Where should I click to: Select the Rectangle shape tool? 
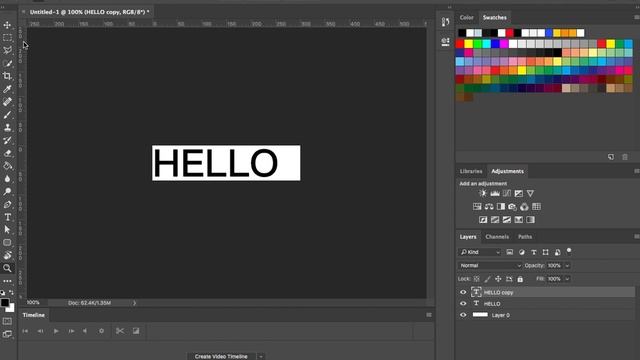coord(7,242)
